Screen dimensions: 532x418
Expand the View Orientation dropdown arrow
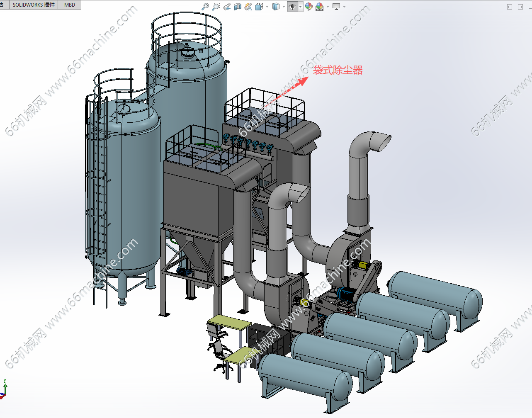(267, 7)
